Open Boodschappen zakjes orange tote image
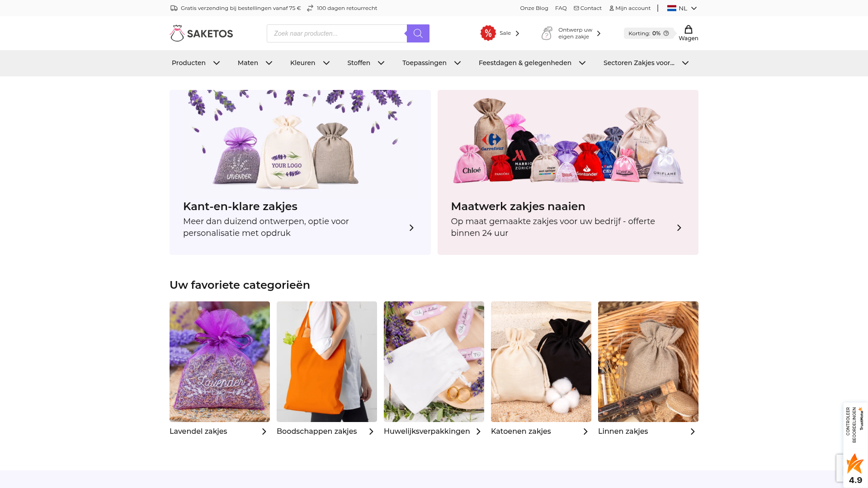Viewport: 868px width, 488px height. point(327,361)
